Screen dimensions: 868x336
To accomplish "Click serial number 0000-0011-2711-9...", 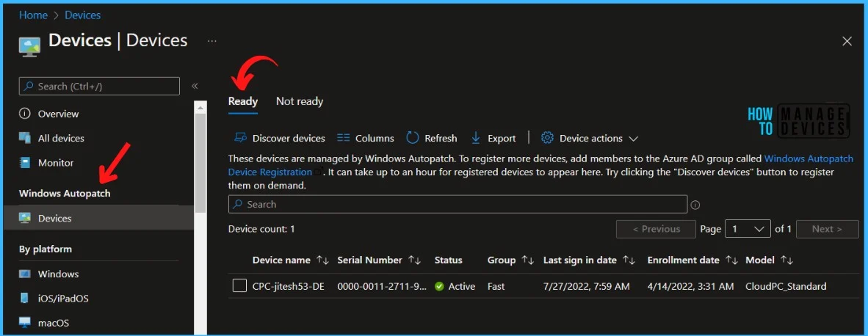I will coord(382,286).
